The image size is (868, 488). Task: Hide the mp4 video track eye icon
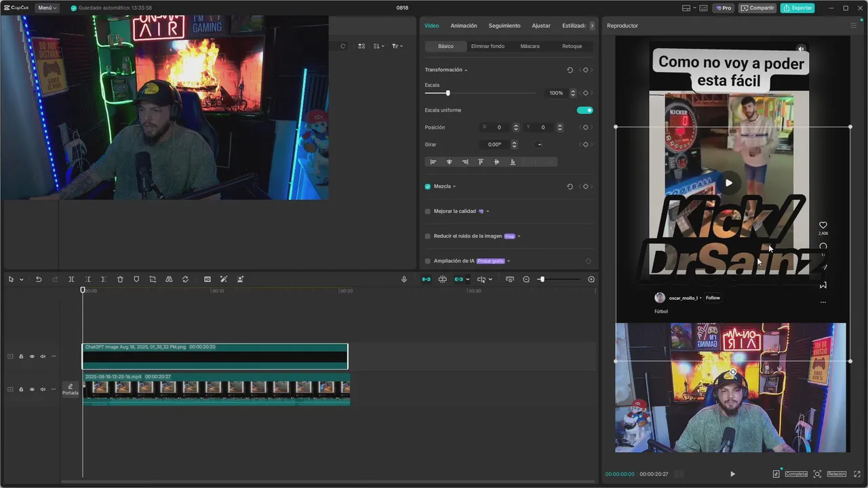click(x=32, y=389)
